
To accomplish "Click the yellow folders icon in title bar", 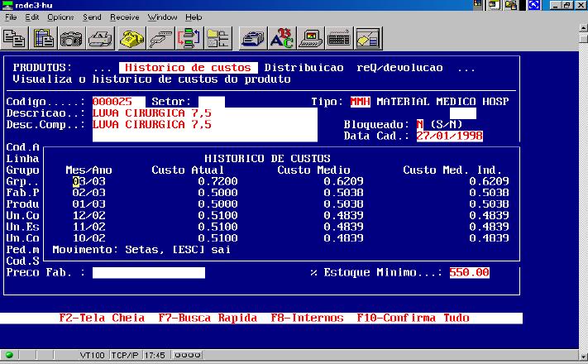I will (x=510, y=5).
